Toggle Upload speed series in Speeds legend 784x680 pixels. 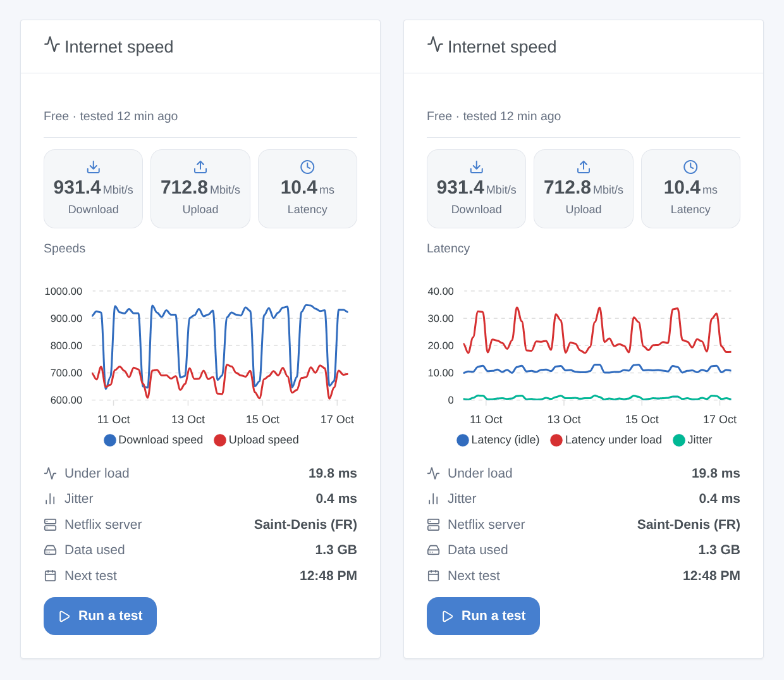click(x=256, y=440)
